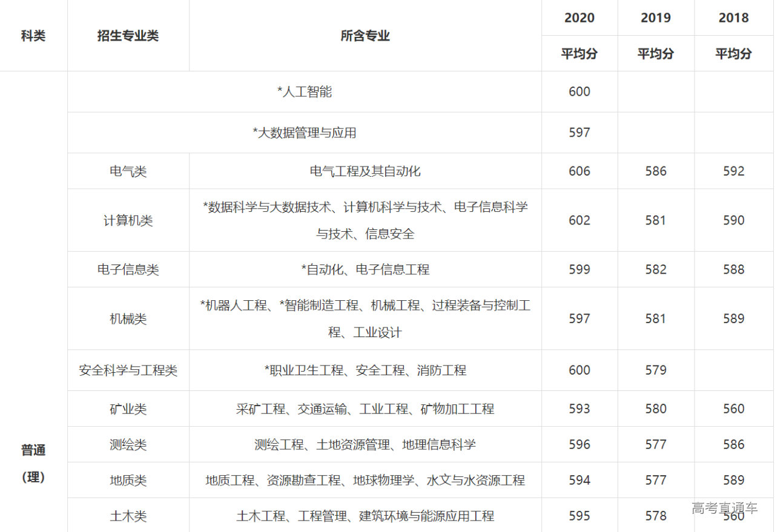Select the 普通（理） subject type cell
This screenshot has height=532, width=775.
click(x=33, y=464)
